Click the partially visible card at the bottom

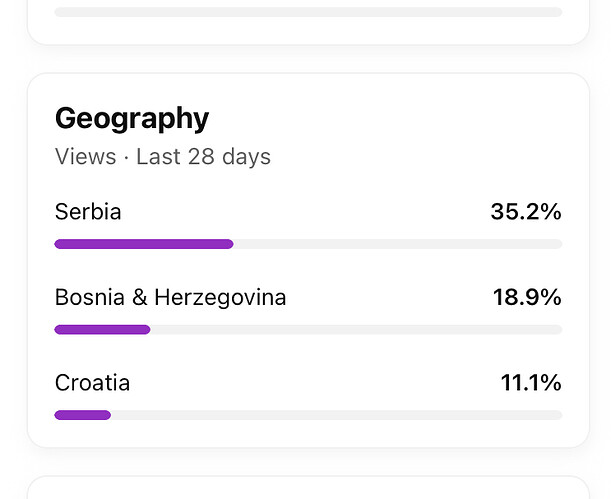(308, 487)
